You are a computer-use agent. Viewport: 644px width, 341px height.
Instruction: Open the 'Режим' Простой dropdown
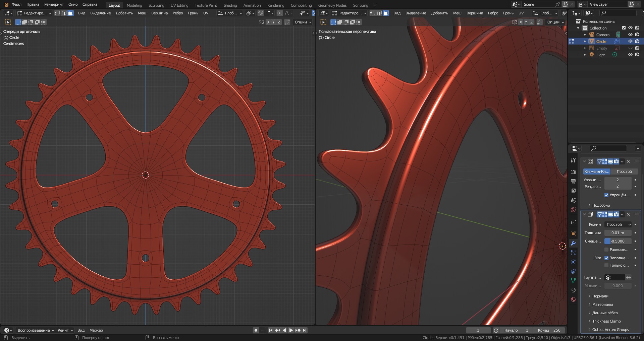(x=618, y=224)
